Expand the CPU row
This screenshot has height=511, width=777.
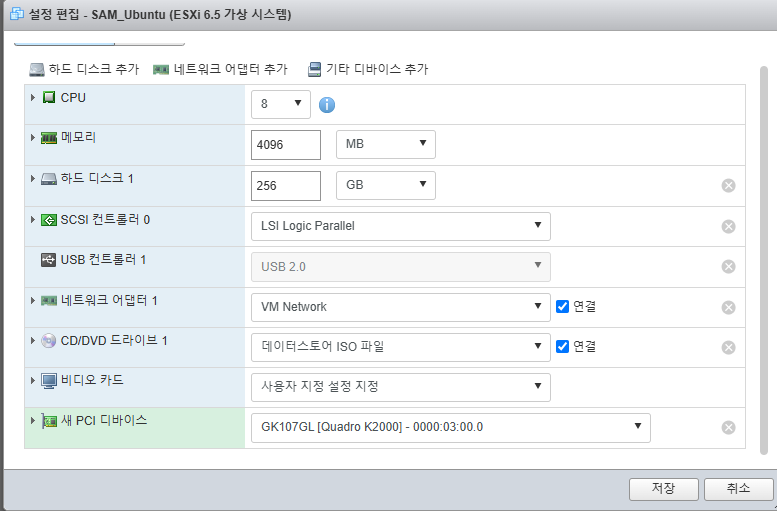point(33,98)
